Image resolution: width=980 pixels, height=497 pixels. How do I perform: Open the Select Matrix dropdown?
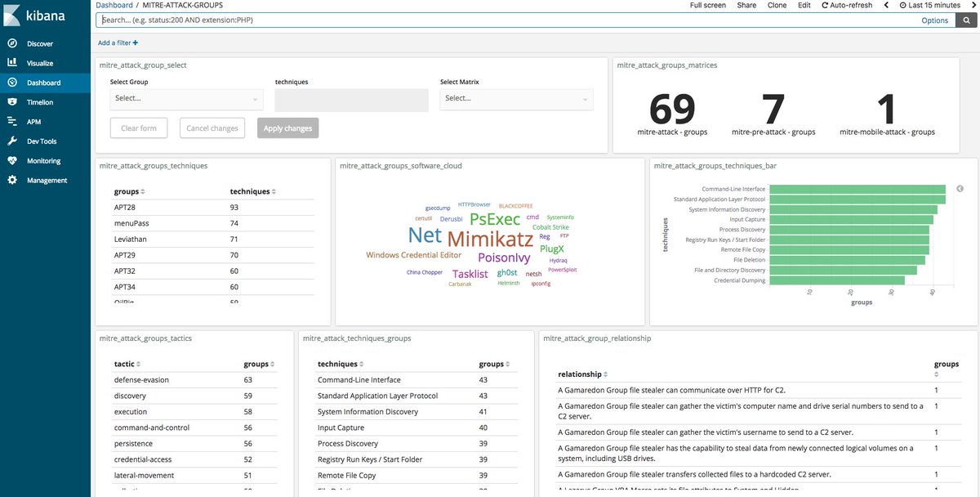[516, 99]
